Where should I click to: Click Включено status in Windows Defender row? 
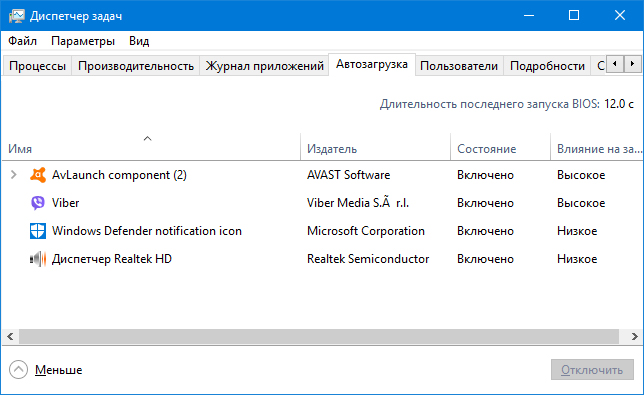(x=485, y=231)
